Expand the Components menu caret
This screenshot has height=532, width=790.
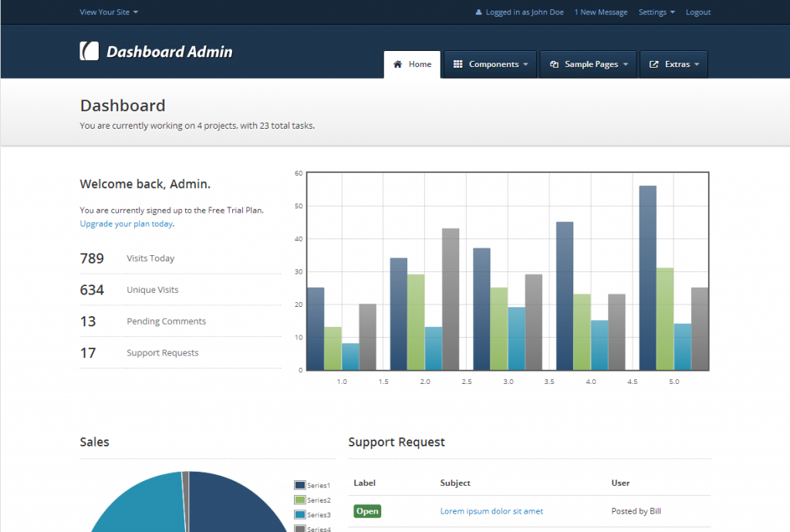(x=525, y=65)
